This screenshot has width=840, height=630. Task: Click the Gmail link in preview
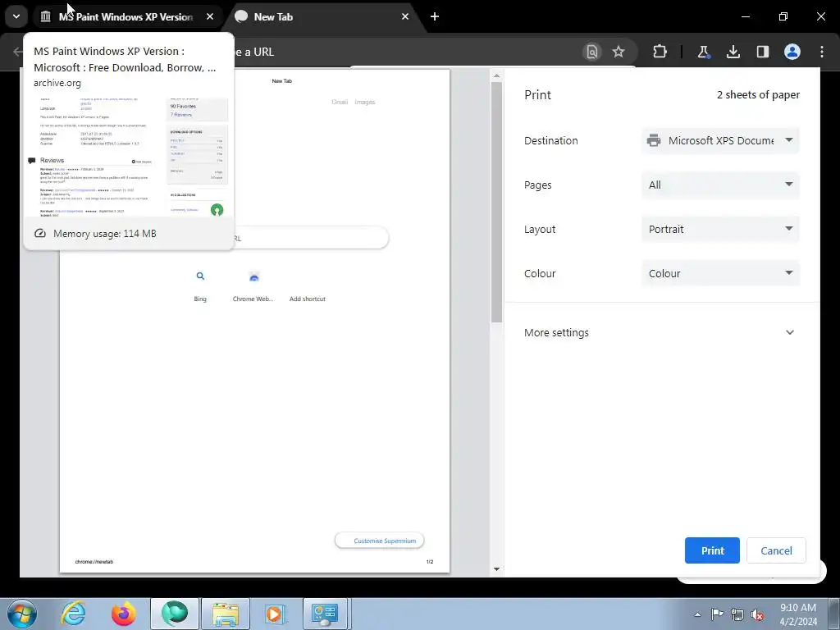340,102
